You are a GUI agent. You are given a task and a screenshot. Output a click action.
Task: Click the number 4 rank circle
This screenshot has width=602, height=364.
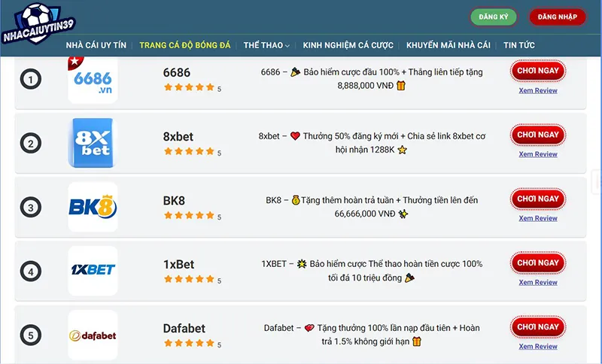pyautogui.click(x=31, y=271)
